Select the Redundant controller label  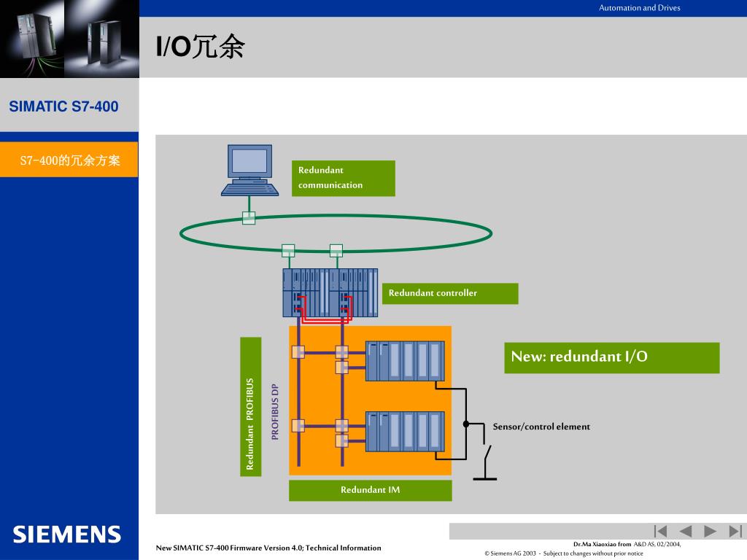click(x=450, y=293)
